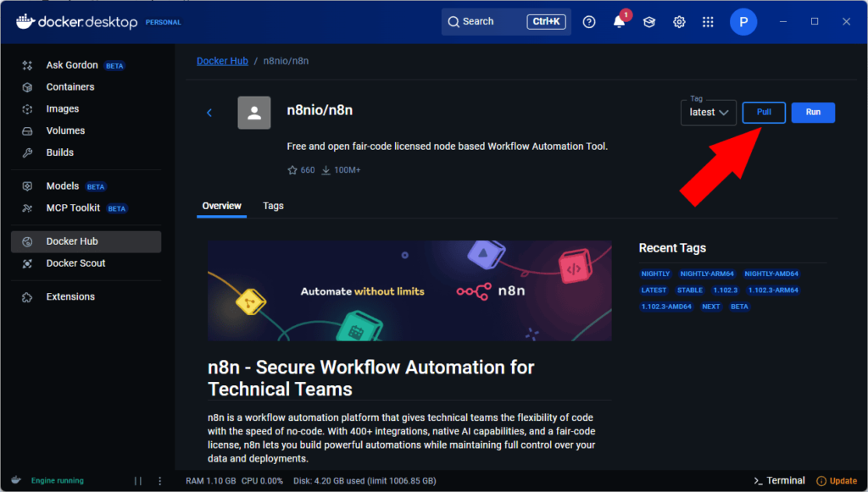Pause the engine with the pause icon
This screenshot has height=492, width=868.
(138, 481)
